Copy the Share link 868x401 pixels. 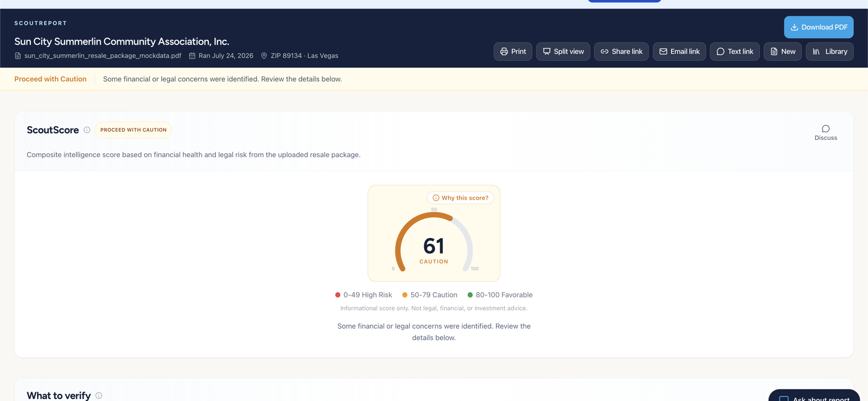click(621, 51)
